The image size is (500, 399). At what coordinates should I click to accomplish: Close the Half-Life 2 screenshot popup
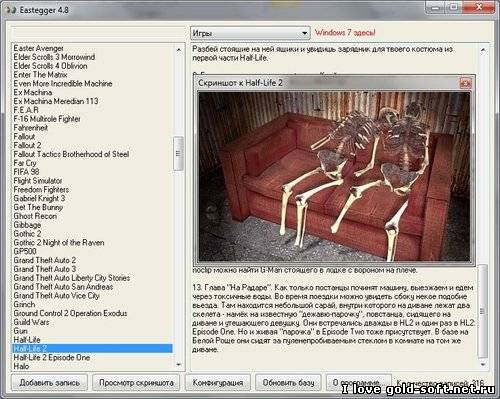(x=465, y=83)
